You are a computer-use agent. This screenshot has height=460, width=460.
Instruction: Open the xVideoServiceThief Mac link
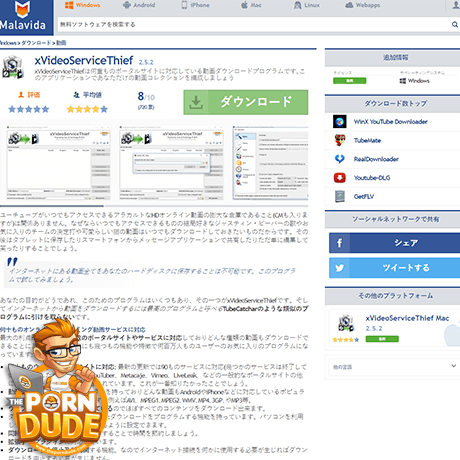[x=407, y=318]
